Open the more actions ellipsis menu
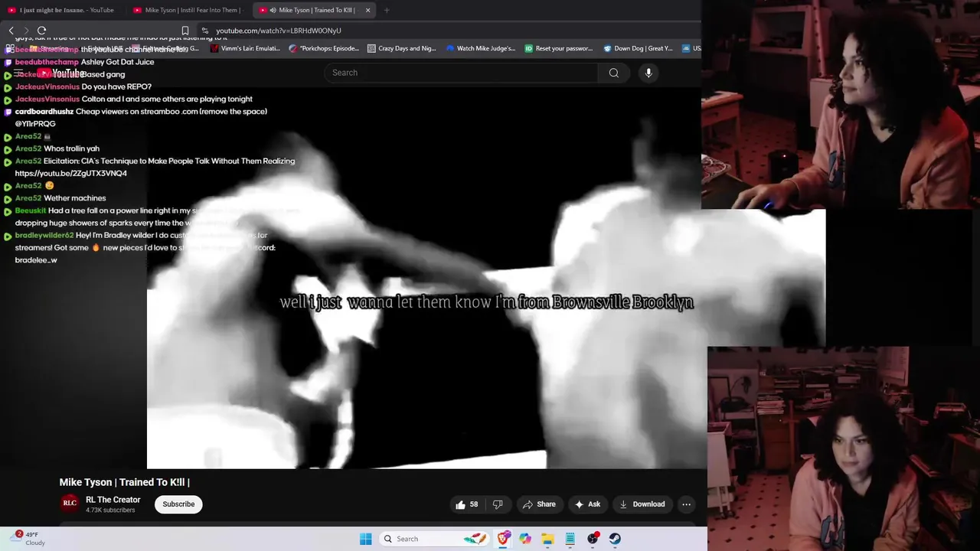The image size is (980, 551). 686,504
